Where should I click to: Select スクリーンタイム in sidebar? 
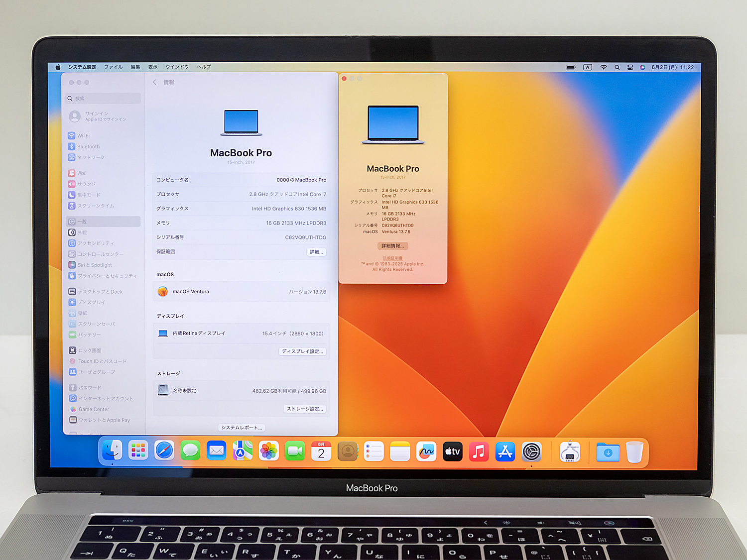click(104, 206)
